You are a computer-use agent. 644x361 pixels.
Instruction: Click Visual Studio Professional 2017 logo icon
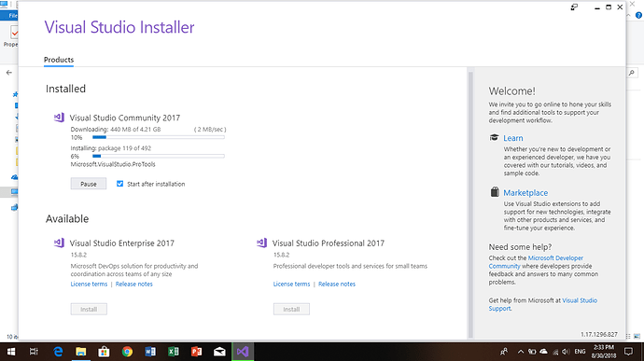pyautogui.click(x=261, y=243)
